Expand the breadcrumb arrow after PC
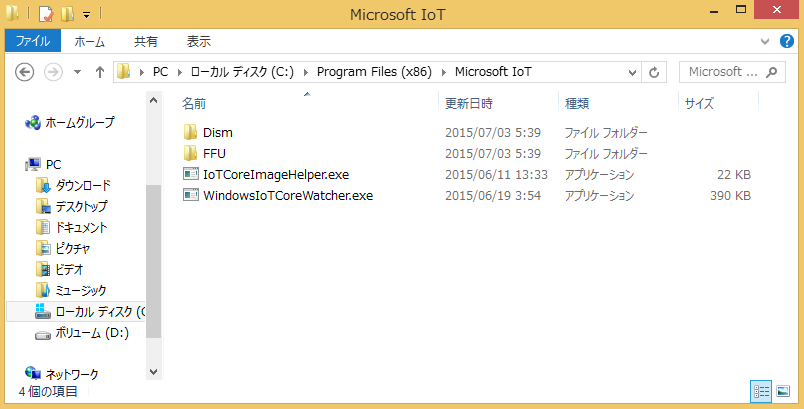Screen dimensions: 804x409 pos(180,72)
